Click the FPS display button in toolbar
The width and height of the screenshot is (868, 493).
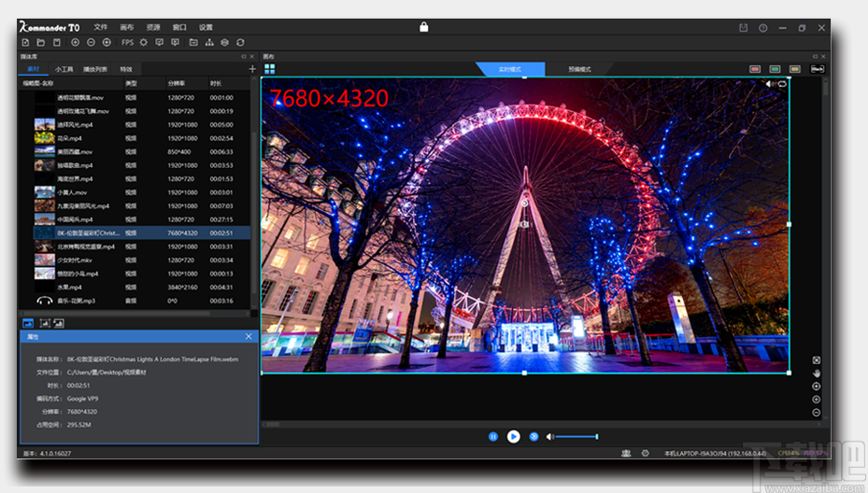[127, 42]
